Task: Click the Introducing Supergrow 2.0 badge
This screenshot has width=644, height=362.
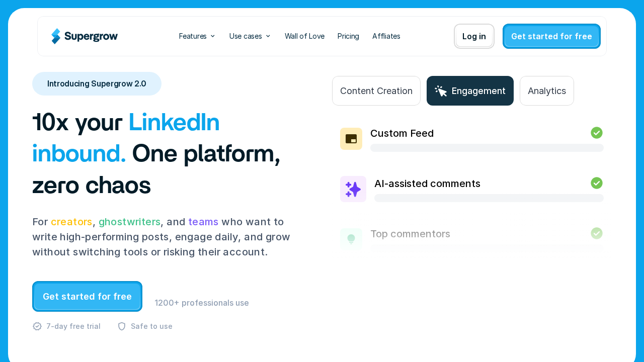Action: coord(97,84)
